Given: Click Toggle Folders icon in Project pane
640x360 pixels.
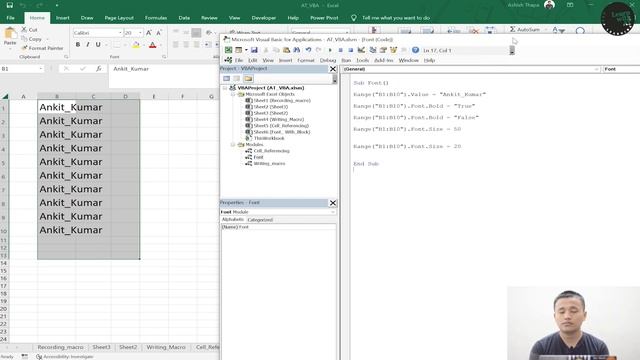Looking at the screenshot, I should pos(248,78).
